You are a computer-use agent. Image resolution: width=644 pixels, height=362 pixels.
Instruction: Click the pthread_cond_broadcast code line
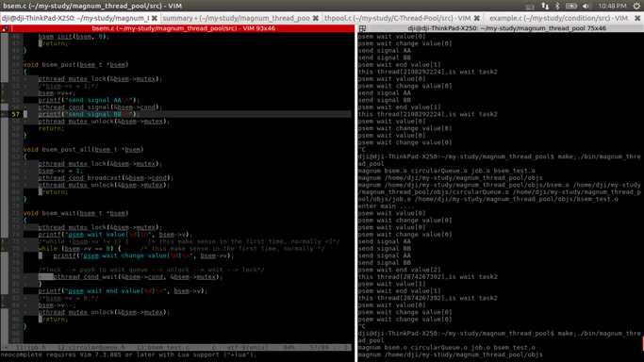[106, 178]
